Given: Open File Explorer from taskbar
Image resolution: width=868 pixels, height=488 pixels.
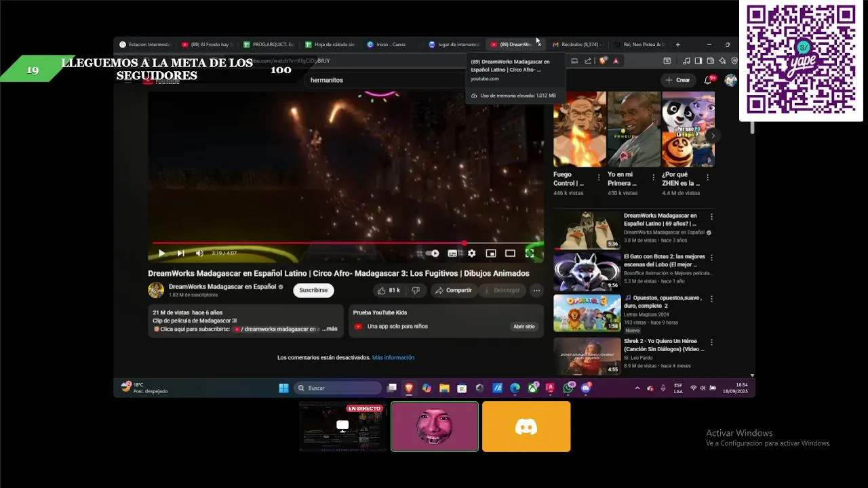Looking at the screenshot, I should (444, 388).
